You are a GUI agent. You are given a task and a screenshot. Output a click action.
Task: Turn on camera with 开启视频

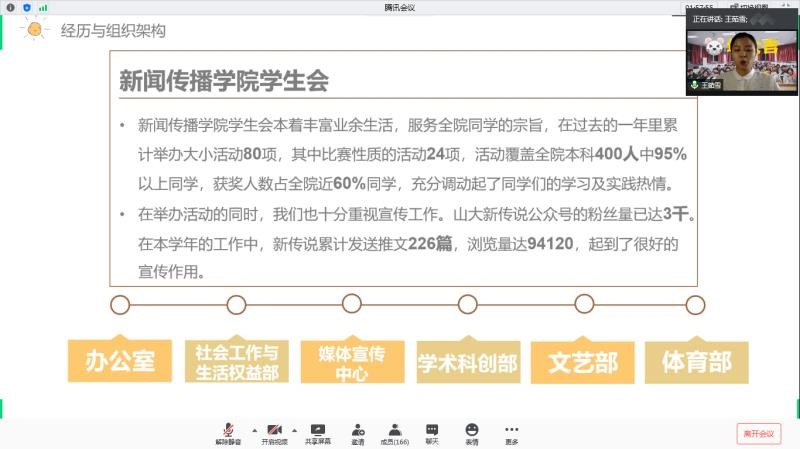click(x=273, y=432)
